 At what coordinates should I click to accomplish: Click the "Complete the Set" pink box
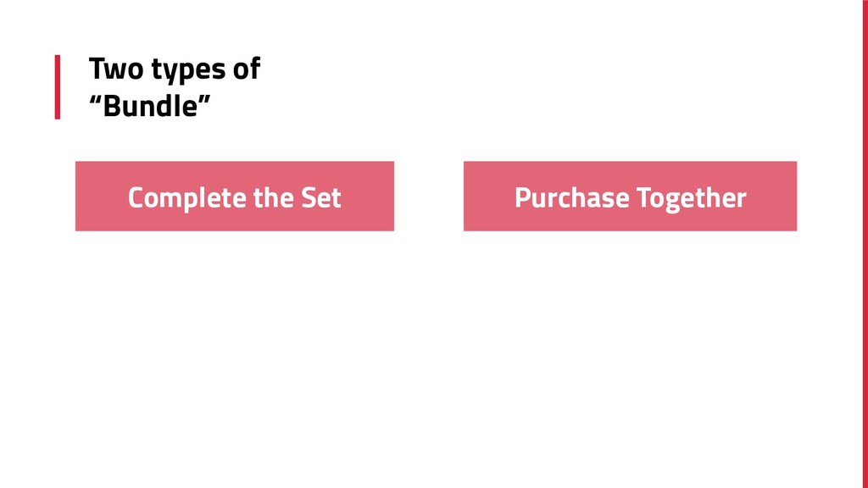(x=235, y=197)
